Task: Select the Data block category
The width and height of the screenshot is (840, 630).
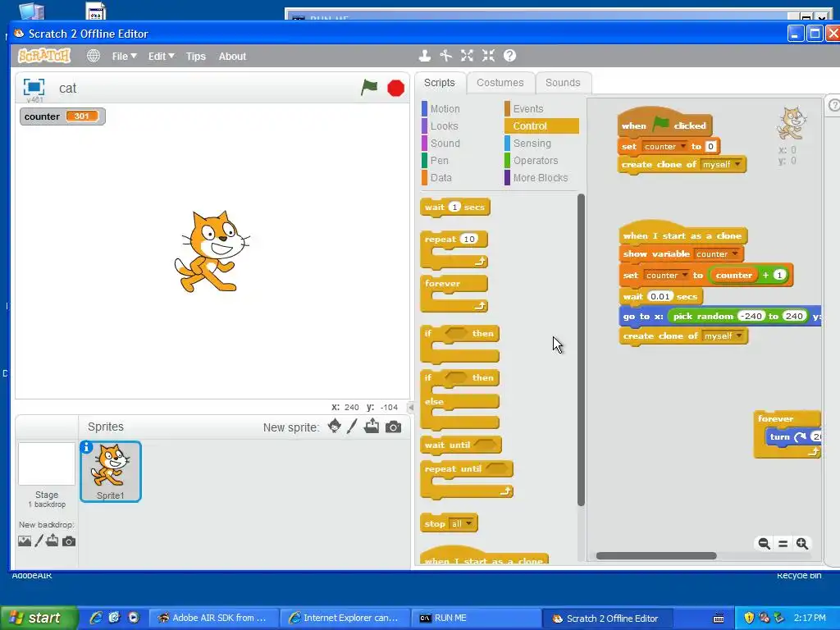Action: 441,177
